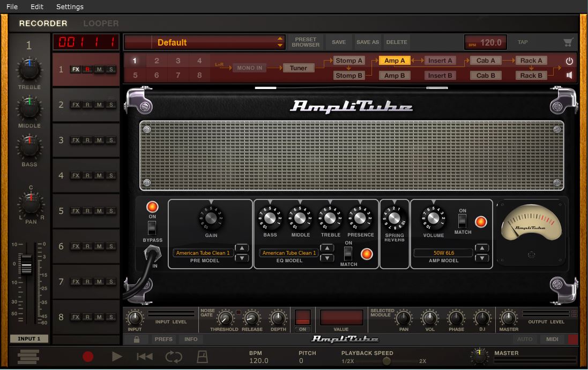Screen dimensions: 588x370
Task: Click the PRESENCE knob
Action: click(360, 218)
